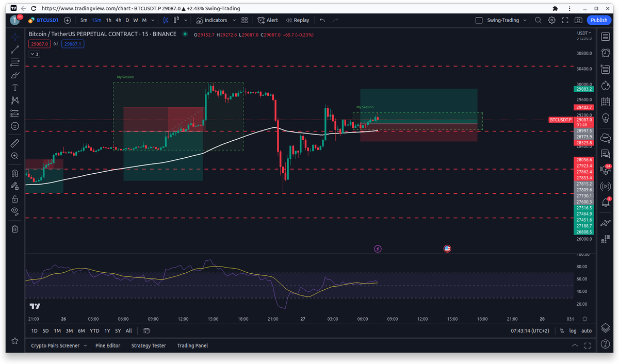Select the ruler measure tool

[14, 143]
